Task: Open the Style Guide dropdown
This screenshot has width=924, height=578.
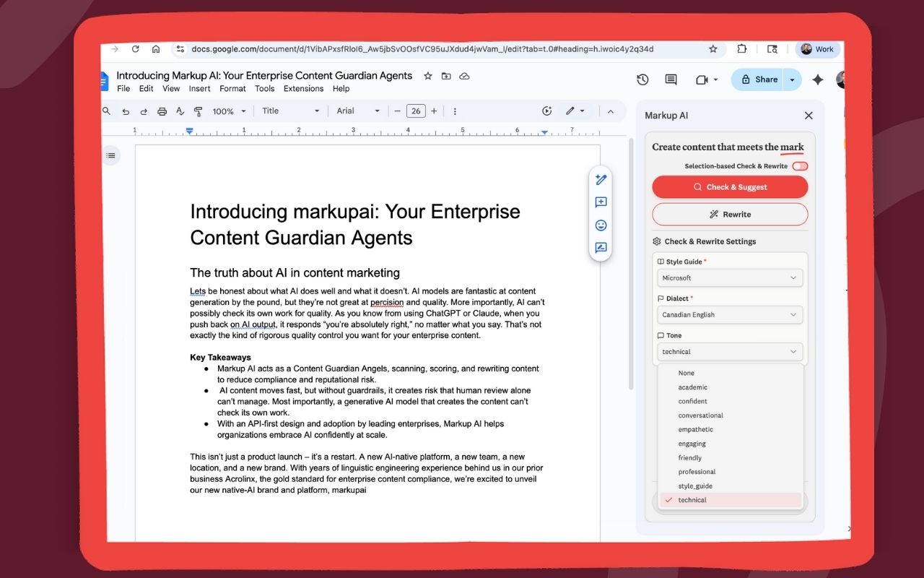Action: point(729,278)
